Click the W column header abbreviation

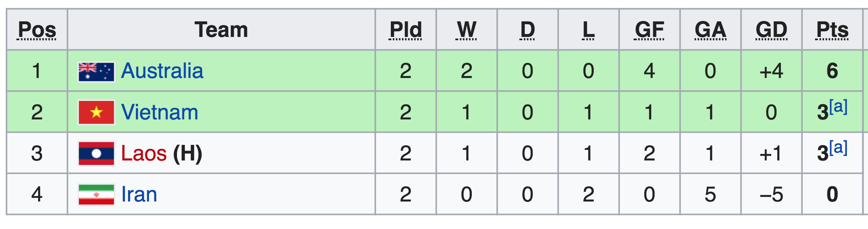click(x=466, y=30)
